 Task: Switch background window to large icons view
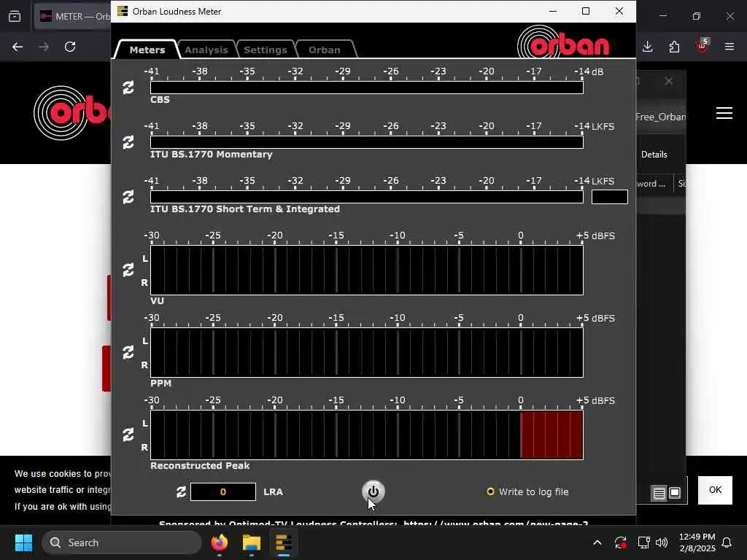[x=675, y=493]
